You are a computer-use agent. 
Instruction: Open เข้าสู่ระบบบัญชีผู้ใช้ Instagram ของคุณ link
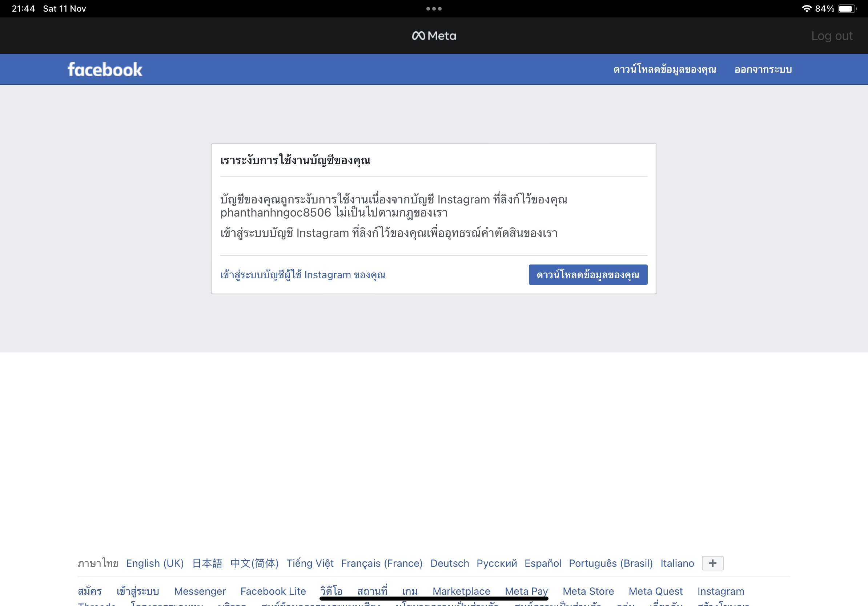pos(303,275)
